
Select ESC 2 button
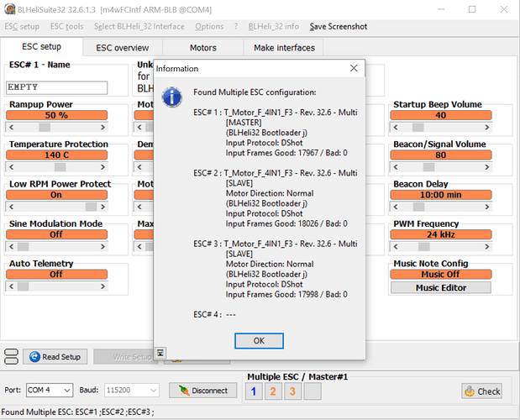pyautogui.click(x=273, y=391)
